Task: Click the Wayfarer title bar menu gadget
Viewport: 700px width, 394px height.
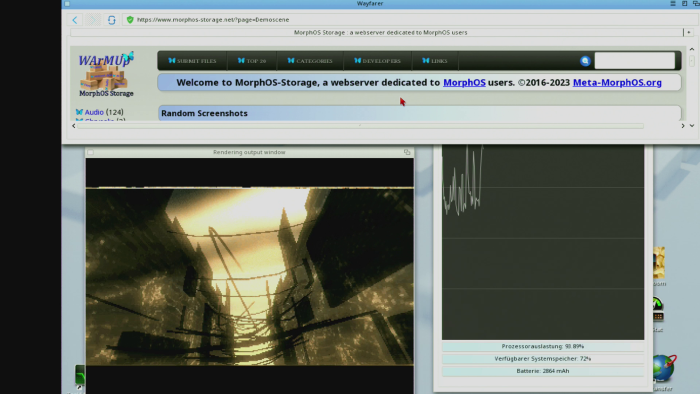Action: [x=673, y=4]
